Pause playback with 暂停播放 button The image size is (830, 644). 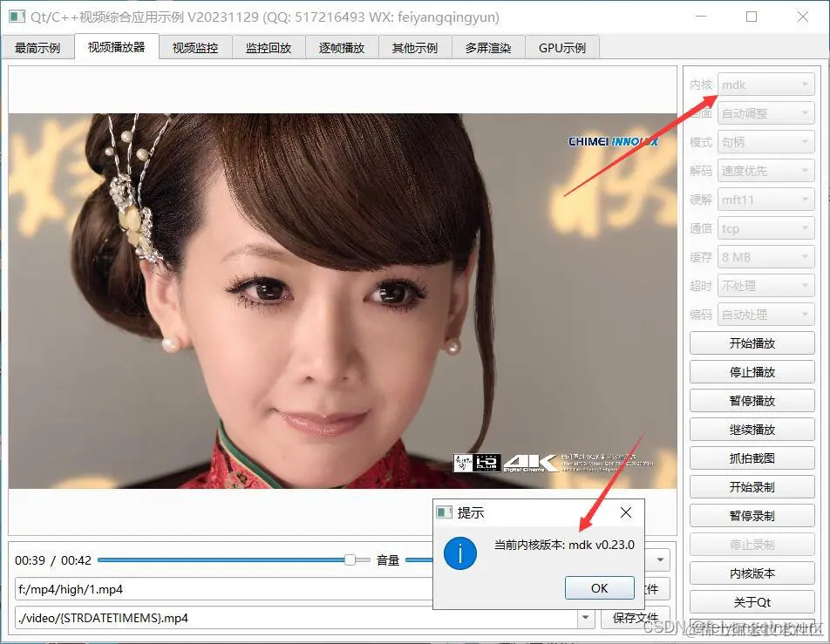tap(752, 401)
